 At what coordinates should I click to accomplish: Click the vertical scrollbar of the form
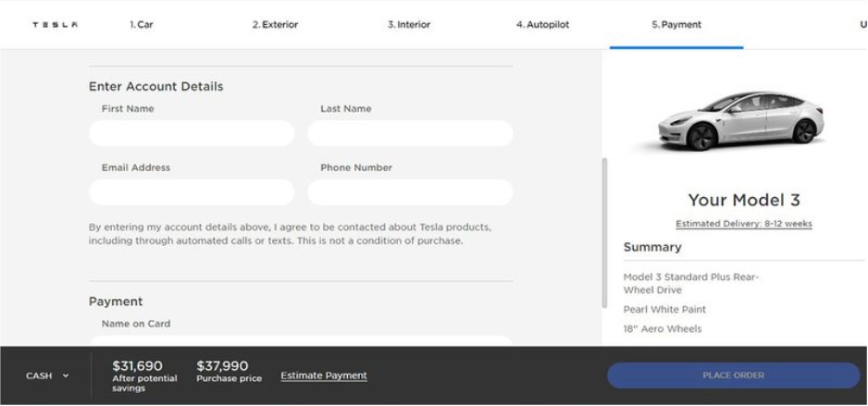[604, 231]
